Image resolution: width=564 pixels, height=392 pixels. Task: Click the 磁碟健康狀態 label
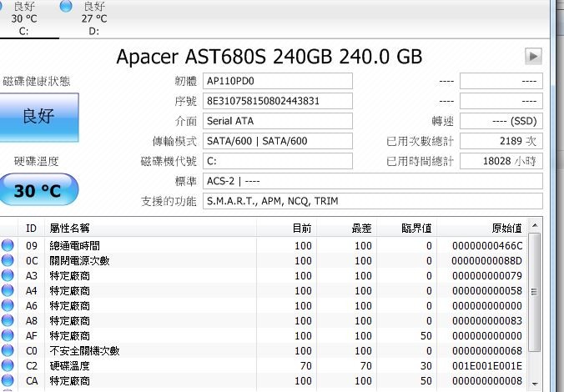tap(37, 81)
